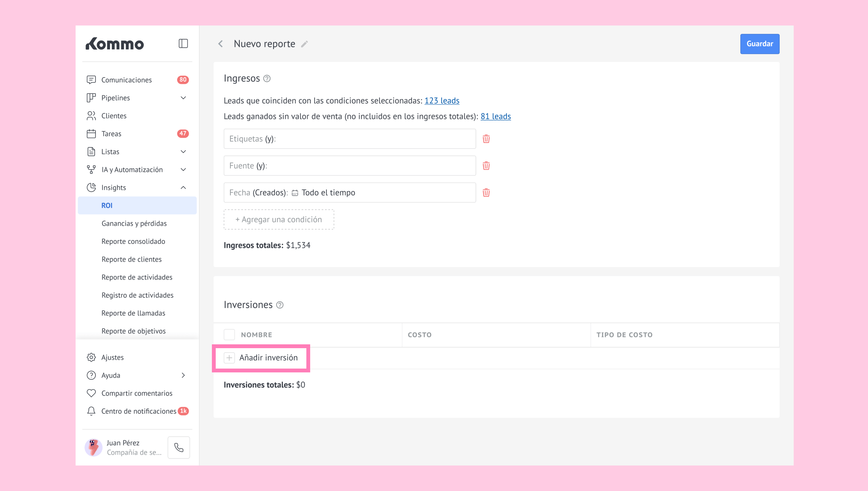
Task: Delete the Etiquetas condition with the trash icon
Action: pos(486,139)
